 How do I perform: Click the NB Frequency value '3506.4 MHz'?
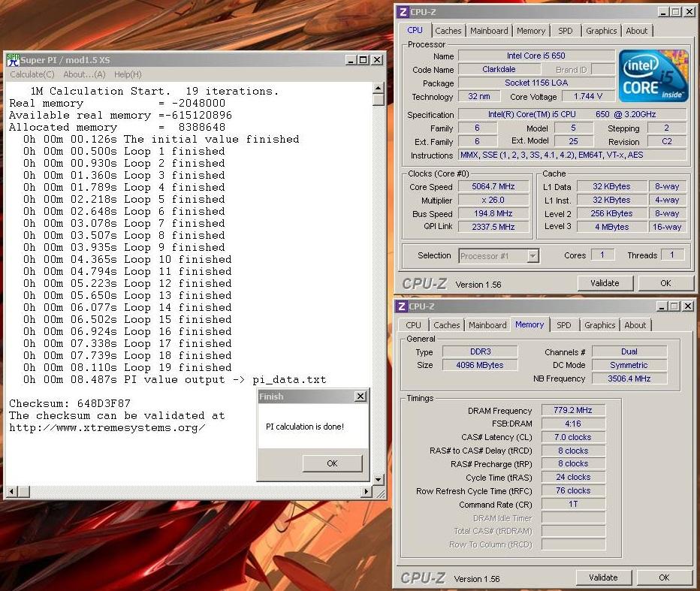point(629,378)
